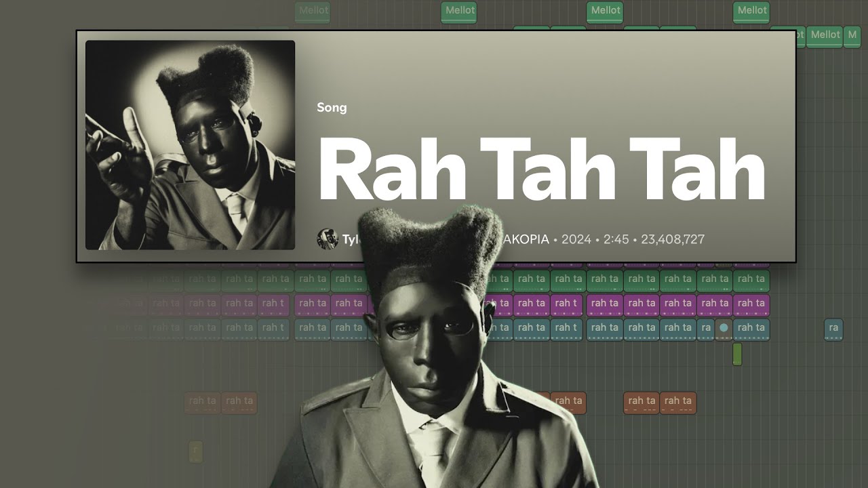Select the cut-off 'M' clip at the right edge
Screen dimensions: 868x488
tap(852, 36)
